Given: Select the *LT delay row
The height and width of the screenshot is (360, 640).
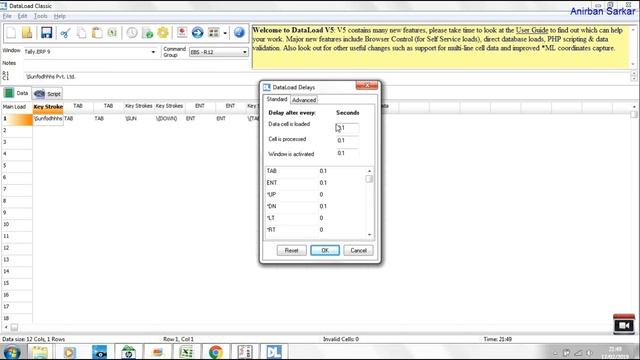Looking at the screenshot, I should coord(315,218).
